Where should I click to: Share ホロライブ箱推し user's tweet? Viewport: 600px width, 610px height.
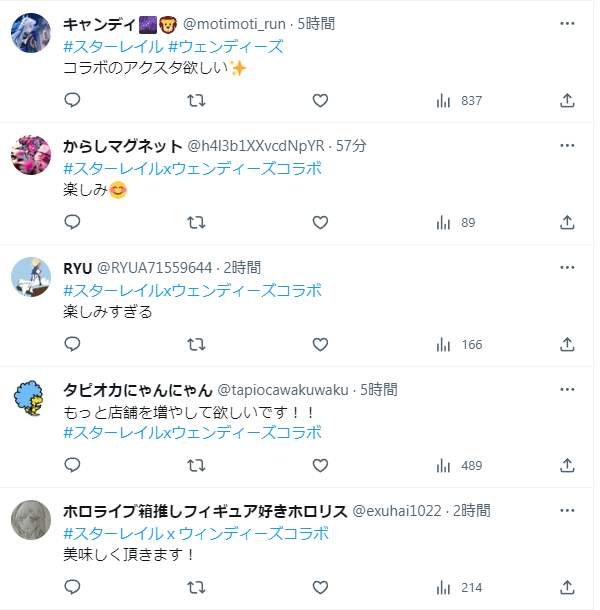tap(567, 587)
